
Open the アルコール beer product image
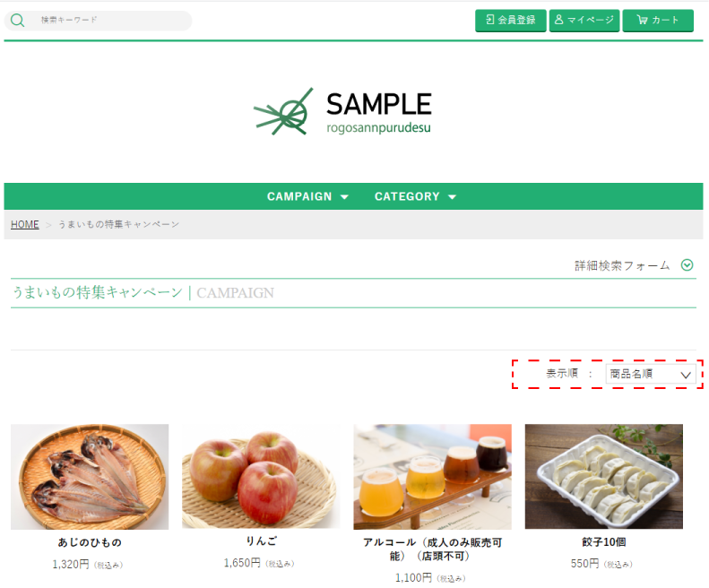point(432,477)
